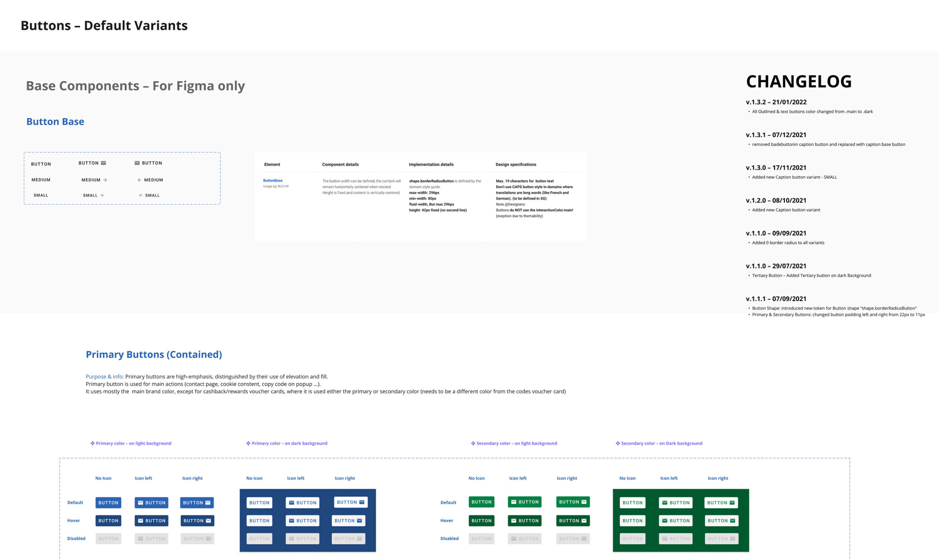Click envelope icon in Hover icon-left green button, light background
Screen dimensions: 939x560
coord(514,521)
